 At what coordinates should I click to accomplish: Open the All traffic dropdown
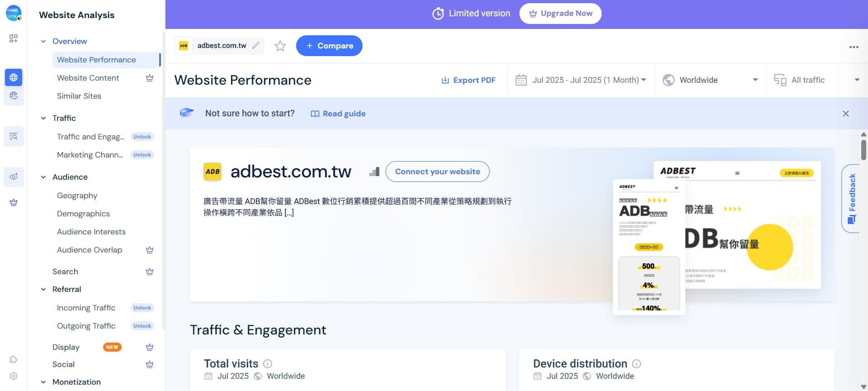point(817,80)
